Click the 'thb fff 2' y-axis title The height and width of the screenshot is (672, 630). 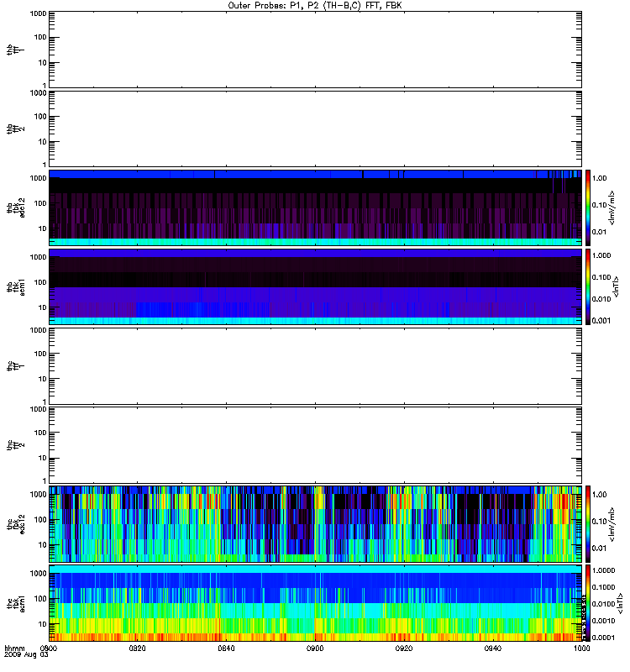click(15, 129)
